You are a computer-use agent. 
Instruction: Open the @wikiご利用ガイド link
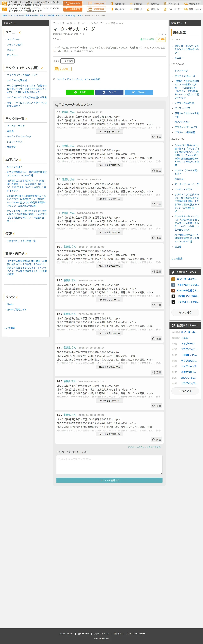tap(17, 310)
